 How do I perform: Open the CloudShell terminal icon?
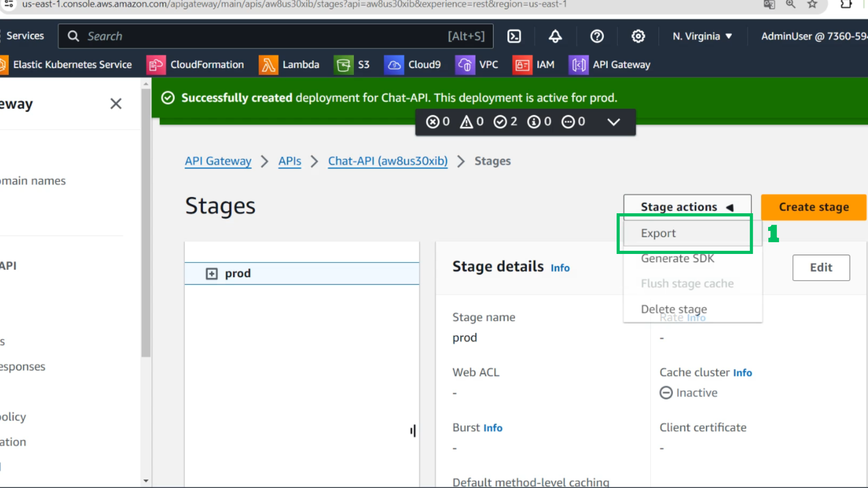pos(514,36)
